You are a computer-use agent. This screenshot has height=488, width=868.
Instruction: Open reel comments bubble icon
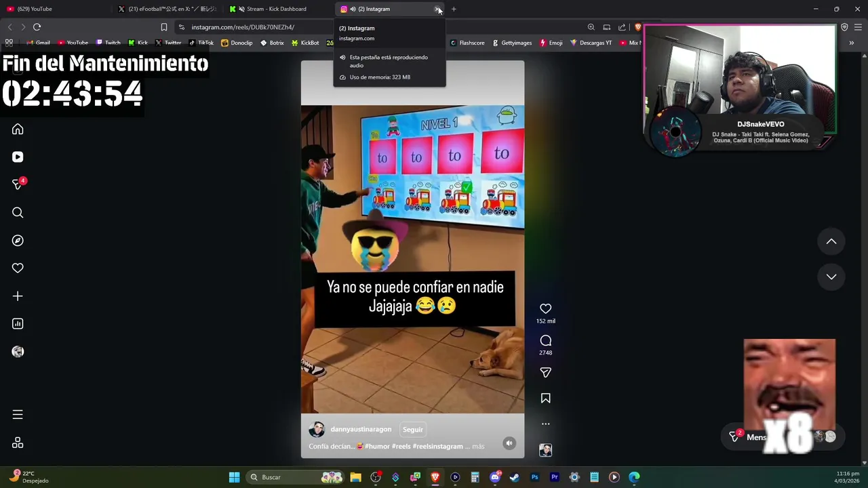click(x=545, y=340)
